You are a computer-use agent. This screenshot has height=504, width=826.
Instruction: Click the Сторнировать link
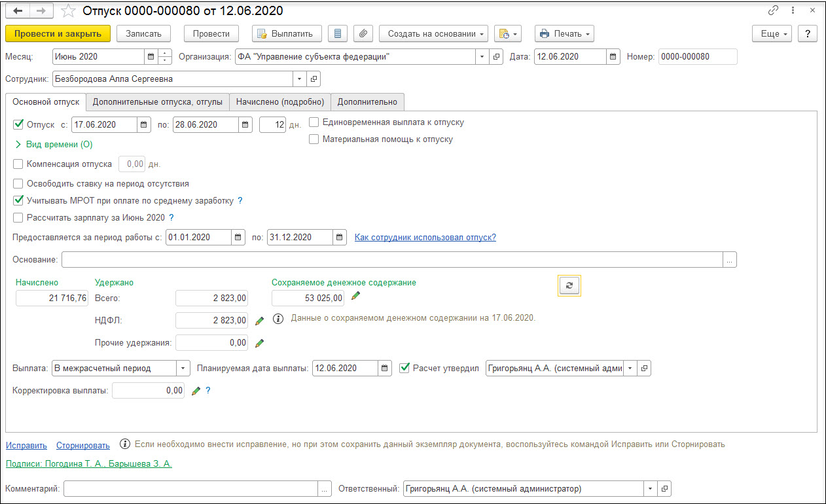tap(83, 445)
